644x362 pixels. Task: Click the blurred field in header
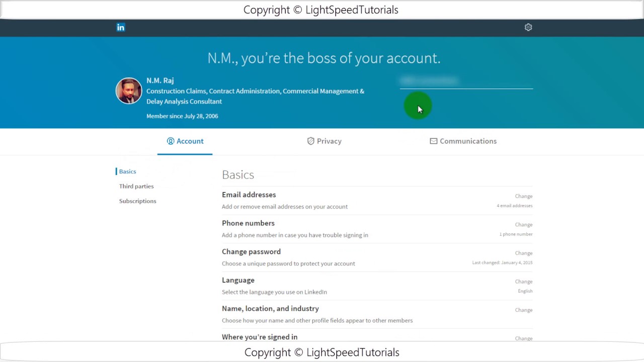tap(466, 81)
